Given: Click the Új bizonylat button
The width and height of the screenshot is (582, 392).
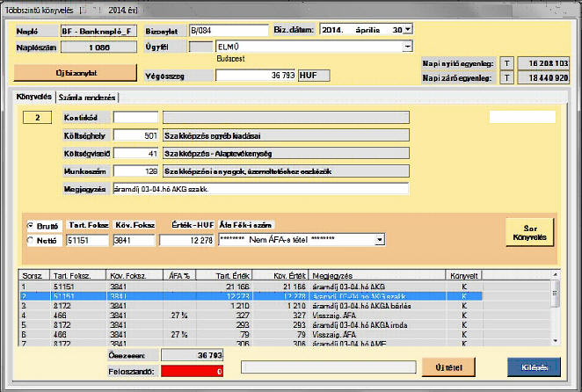Looking at the screenshot, I should pyautogui.click(x=76, y=73).
